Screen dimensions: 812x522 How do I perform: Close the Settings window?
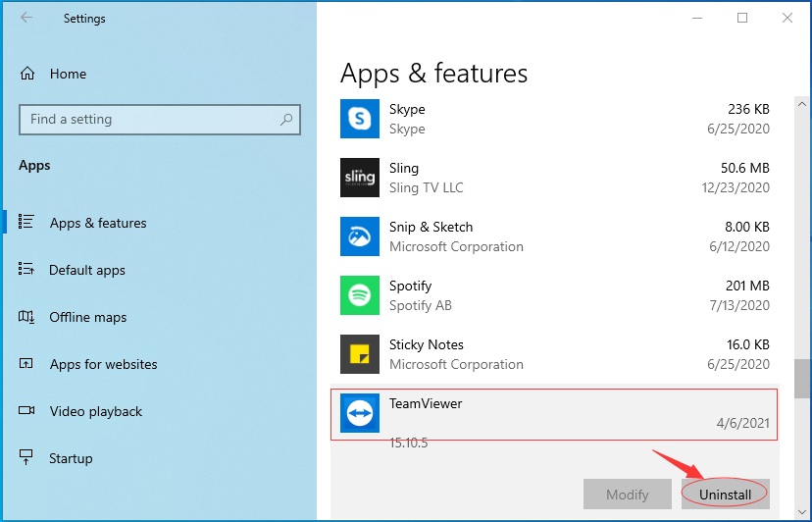(787, 18)
